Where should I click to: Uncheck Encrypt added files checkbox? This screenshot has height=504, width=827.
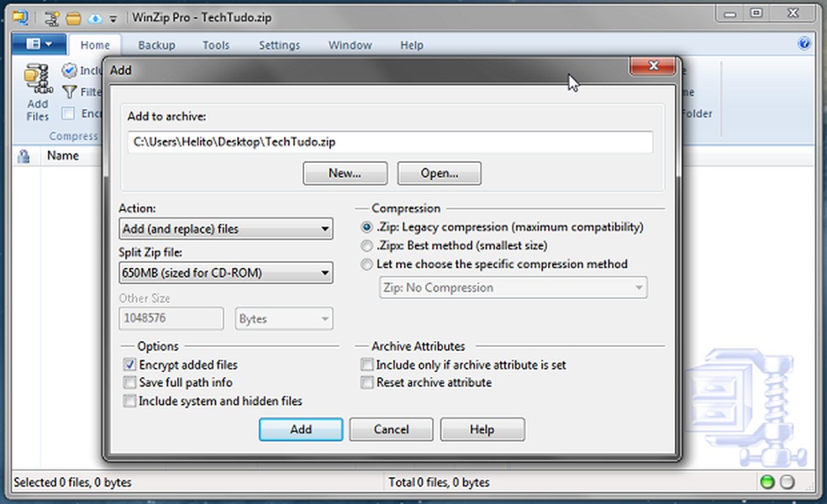point(129,365)
